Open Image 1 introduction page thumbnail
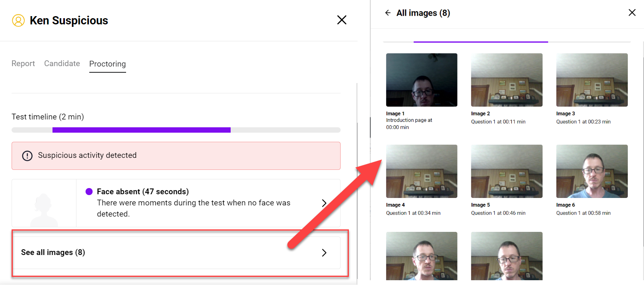Screen dimensions: 644x286 click(422, 80)
